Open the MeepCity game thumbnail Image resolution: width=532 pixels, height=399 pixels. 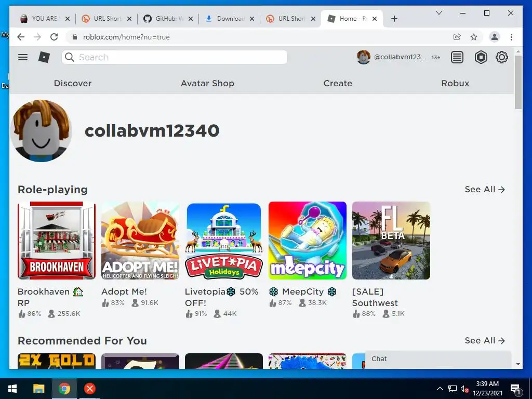click(308, 241)
